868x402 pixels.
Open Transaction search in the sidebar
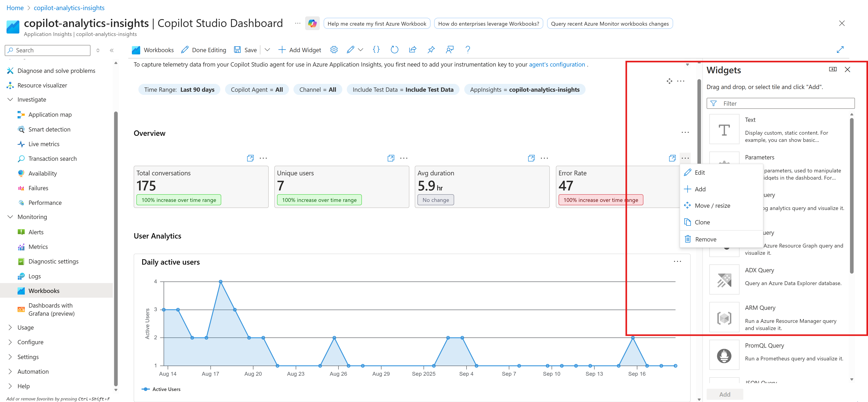click(53, 158)
